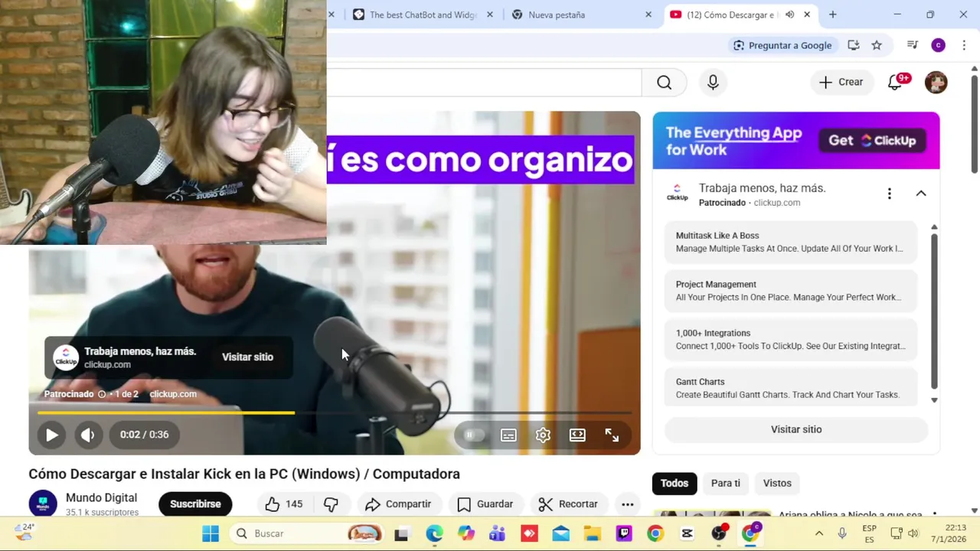Open the player settings gear
Image resolution: width=980 pixels, height=551 pixels.
pos(543,435)
